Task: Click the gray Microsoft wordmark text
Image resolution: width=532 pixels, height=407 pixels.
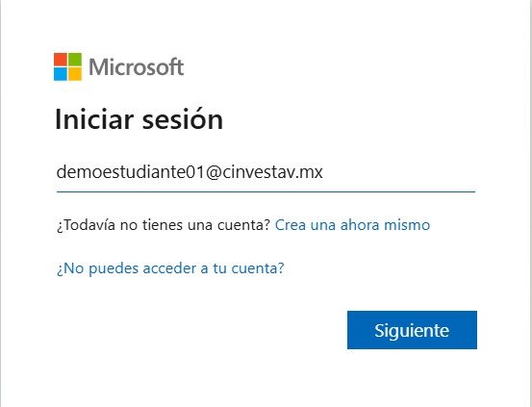Action: 136,67
